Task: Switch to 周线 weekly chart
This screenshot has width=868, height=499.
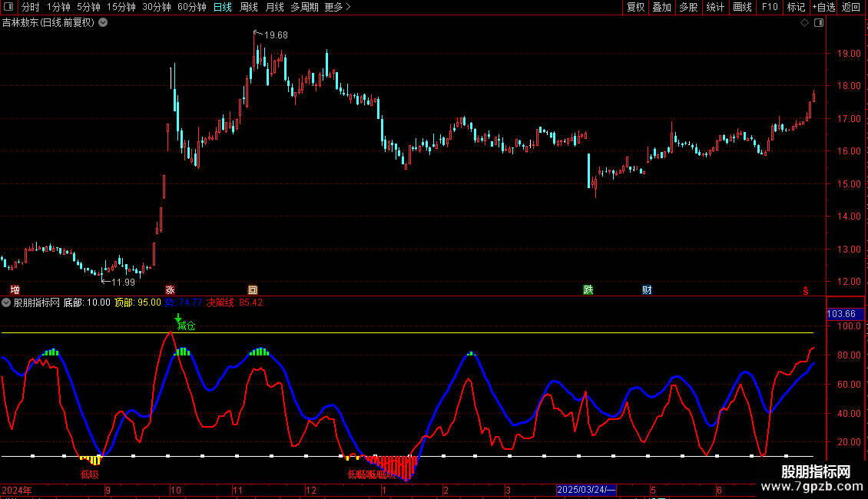Action: pos(249,7)
